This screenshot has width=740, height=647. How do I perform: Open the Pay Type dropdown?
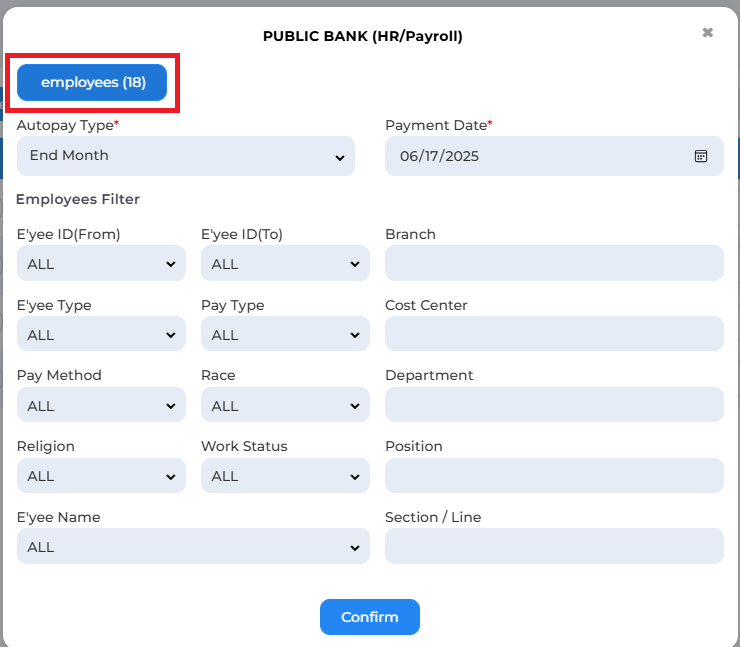(x=286, y=334)
